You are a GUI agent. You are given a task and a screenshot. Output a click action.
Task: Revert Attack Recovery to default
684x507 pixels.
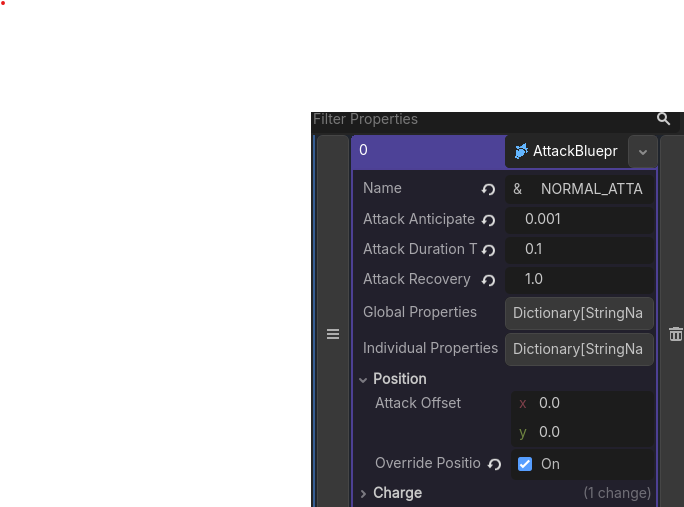(x=488, y=280)
